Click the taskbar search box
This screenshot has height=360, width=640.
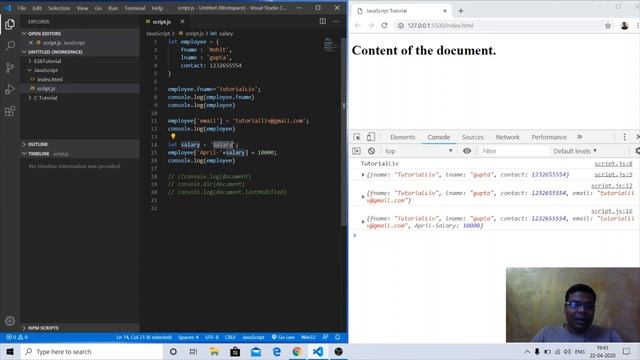[x=91, y=351]
